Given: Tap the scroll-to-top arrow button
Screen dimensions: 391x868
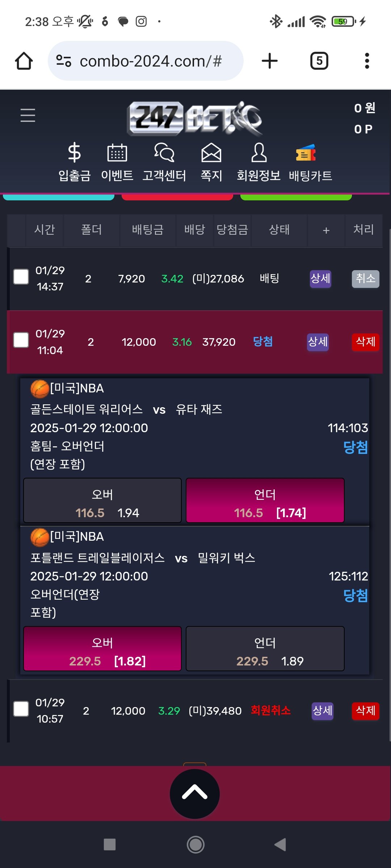Looking at the screenshot, I should pyautogui.click(x=195, y=794).
